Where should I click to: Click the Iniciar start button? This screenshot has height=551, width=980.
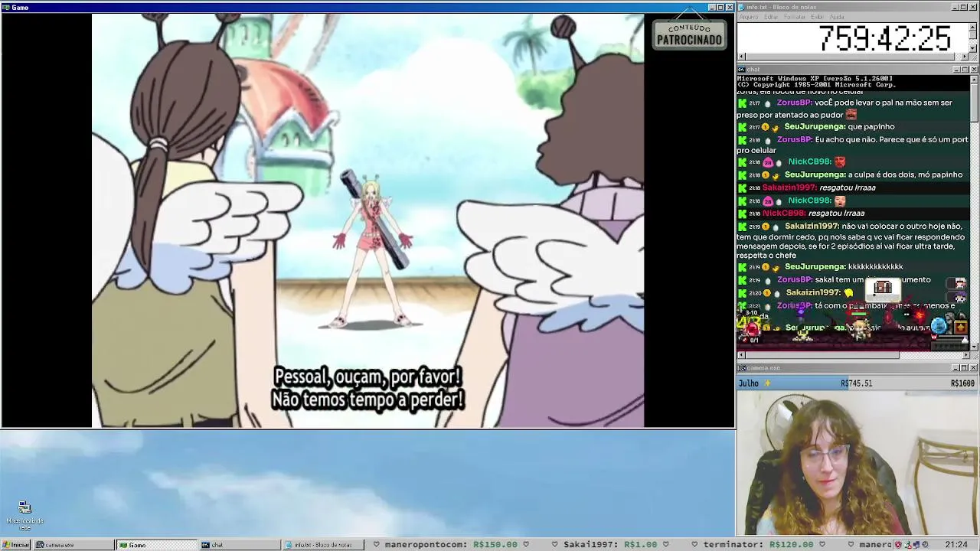[x=15, y=545]
